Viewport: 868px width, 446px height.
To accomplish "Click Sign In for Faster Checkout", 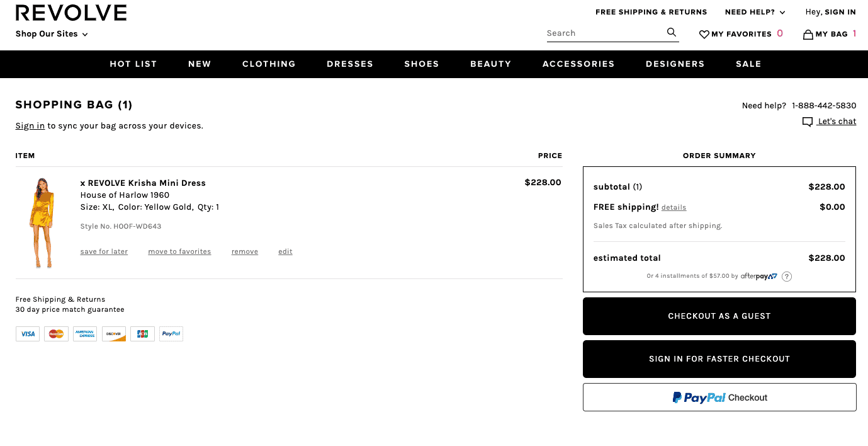I will tap(719, 359).
